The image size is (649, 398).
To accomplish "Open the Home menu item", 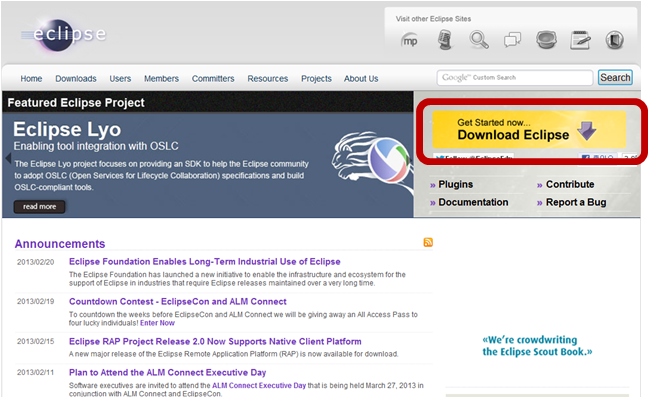I will tap(31, 79).
